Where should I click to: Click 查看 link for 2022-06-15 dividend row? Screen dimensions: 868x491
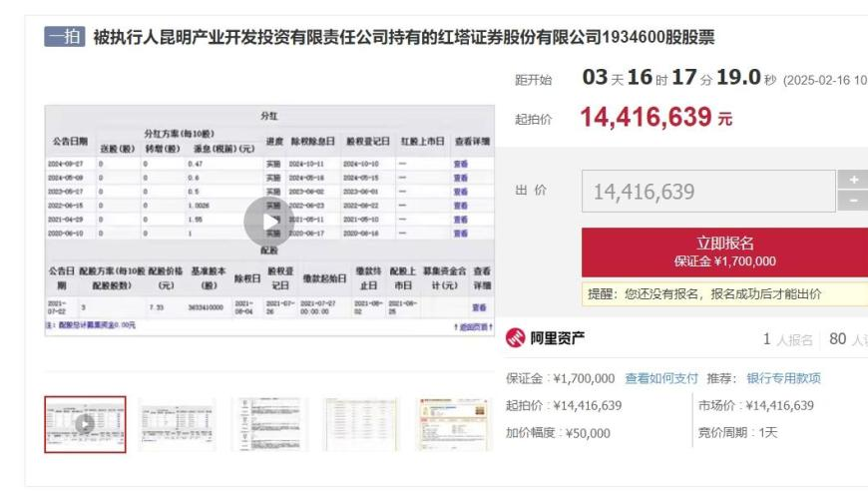pyautogui.click(x=461, y=206)
